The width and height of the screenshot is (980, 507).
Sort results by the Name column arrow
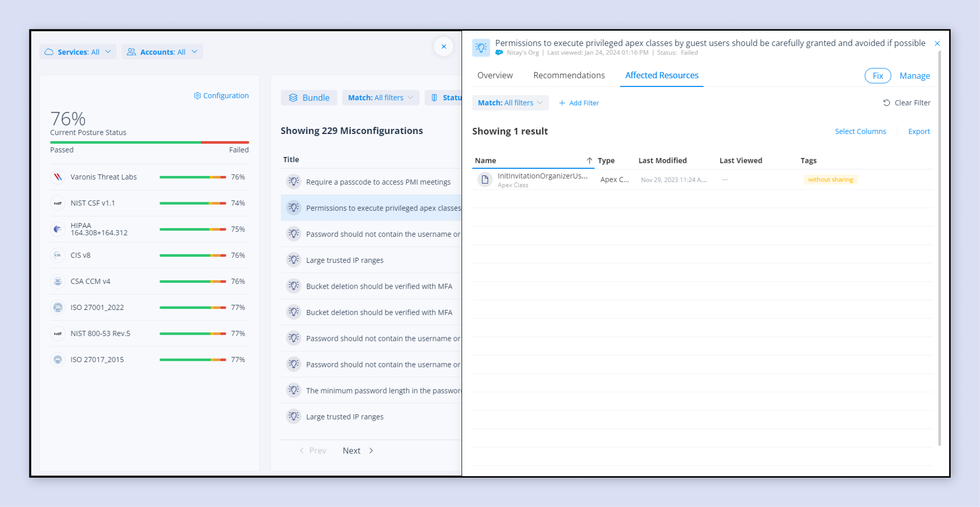pos(590,160)
